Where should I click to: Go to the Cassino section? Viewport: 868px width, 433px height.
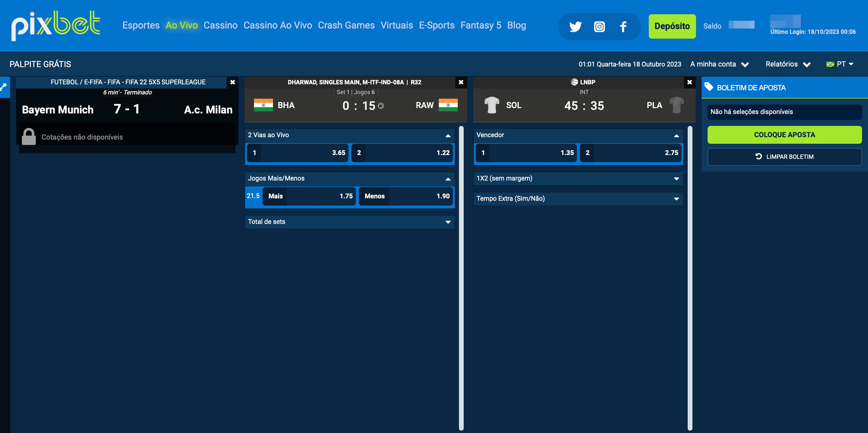(220, 25)
